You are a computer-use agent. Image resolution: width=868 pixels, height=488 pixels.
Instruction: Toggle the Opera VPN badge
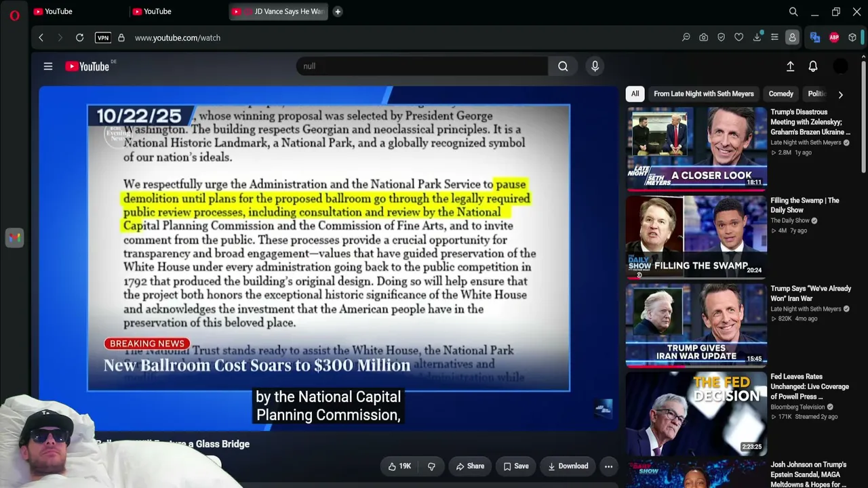(103, 38)
